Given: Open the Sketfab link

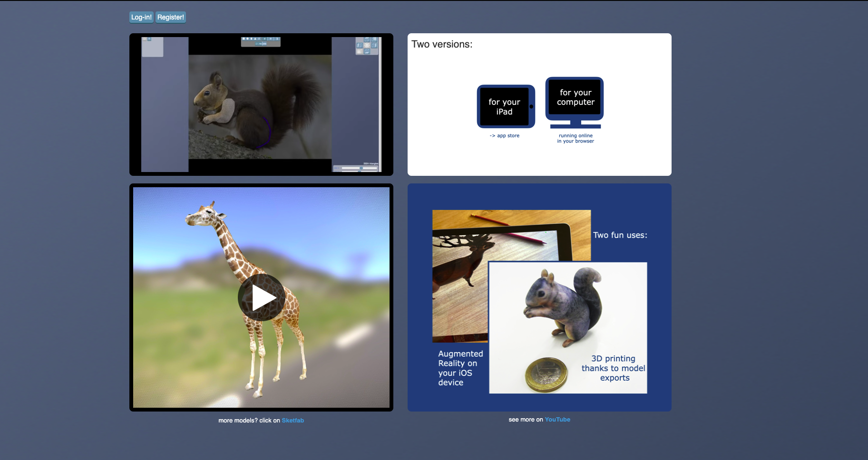Looking at the screenshot, I should [x=293, y=421].
